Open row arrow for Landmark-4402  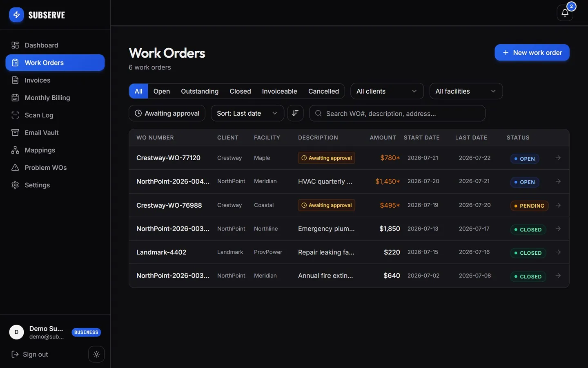tap(558, 252)
